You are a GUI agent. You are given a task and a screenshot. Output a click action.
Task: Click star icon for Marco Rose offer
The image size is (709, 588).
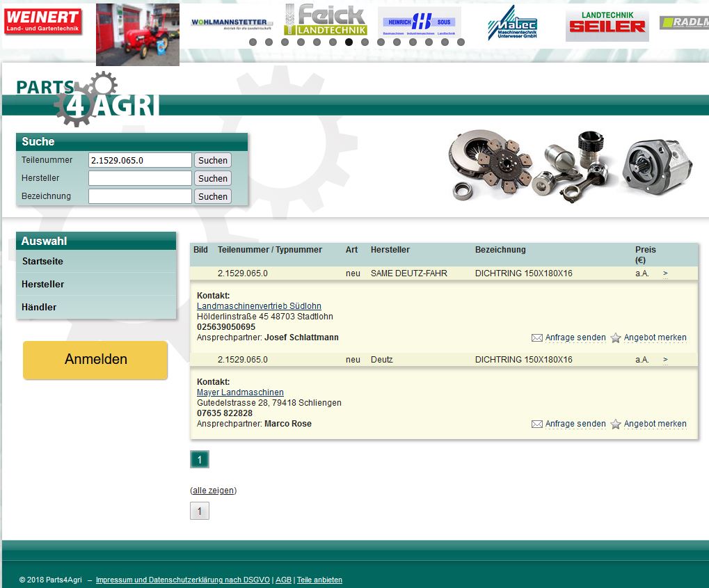[x=616, y=424]
